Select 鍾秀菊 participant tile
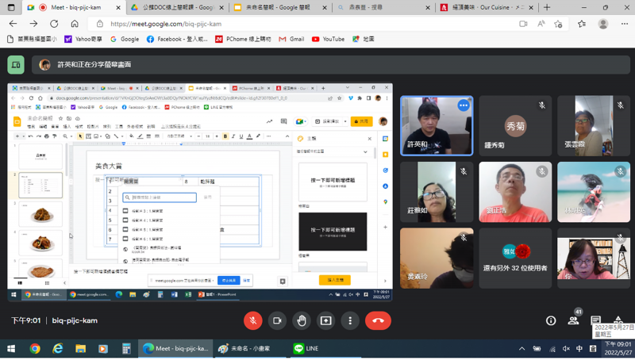Image resolution: width=635 pixels, height=364 pixels. pos(515,126)
